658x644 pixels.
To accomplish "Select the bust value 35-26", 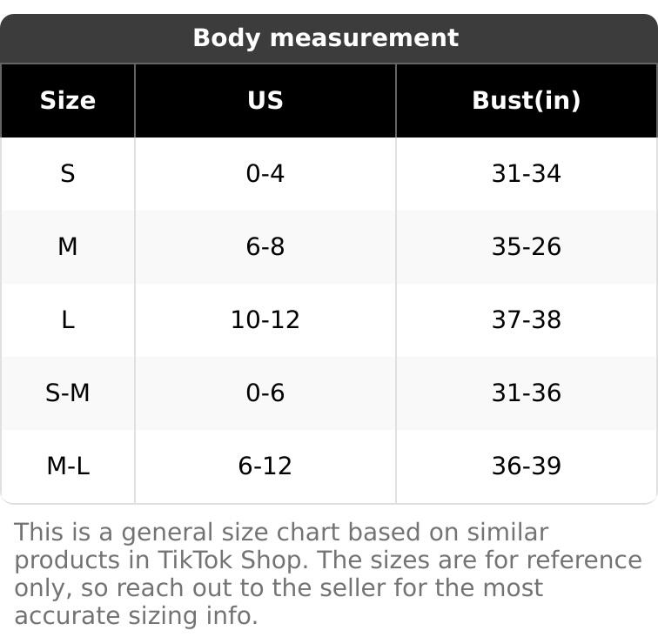I will pyautogui.click(x=526, y=247).
